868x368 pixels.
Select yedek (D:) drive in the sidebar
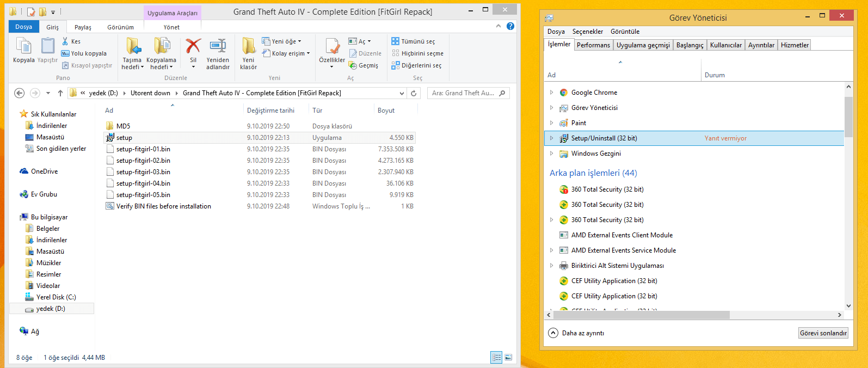tap(51, 309)
